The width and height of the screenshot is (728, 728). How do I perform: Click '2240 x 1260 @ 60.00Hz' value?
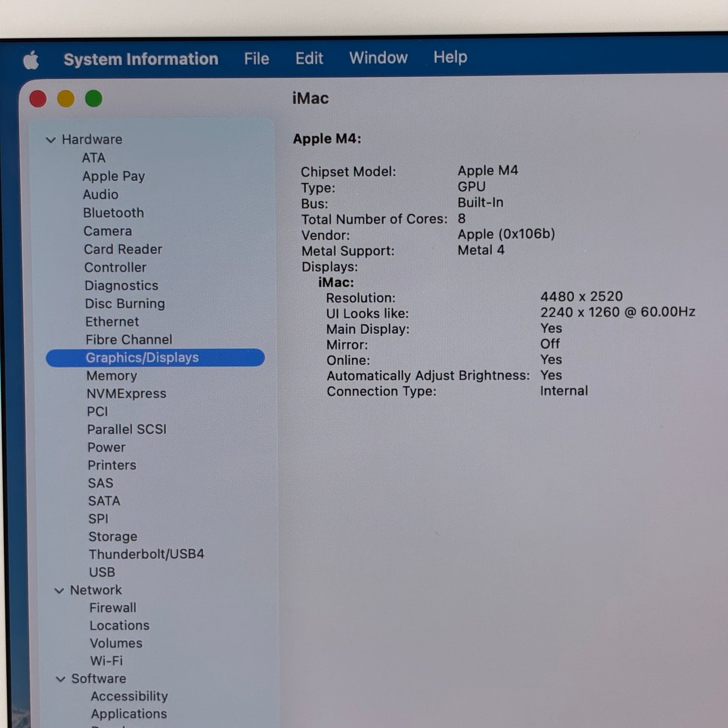(618, 312)
